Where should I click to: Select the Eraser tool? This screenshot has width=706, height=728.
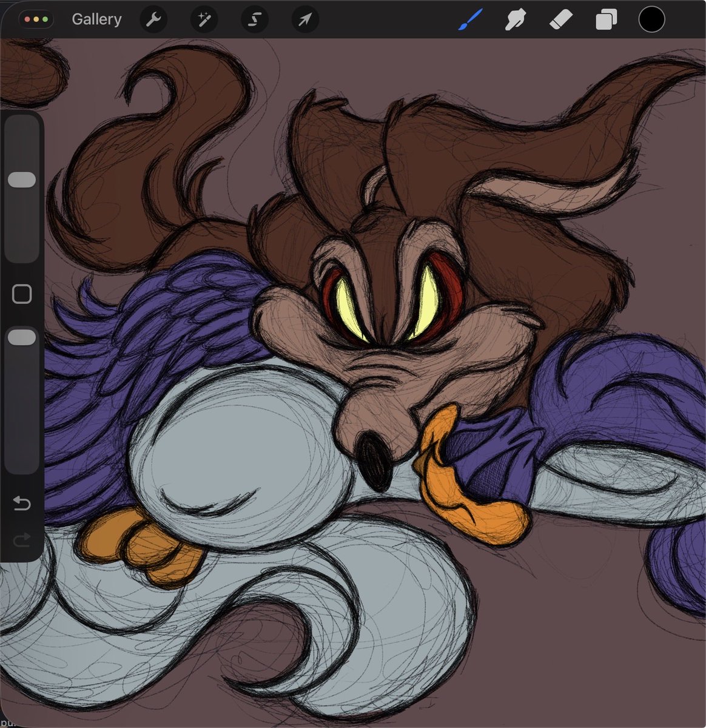pos(560,20)
